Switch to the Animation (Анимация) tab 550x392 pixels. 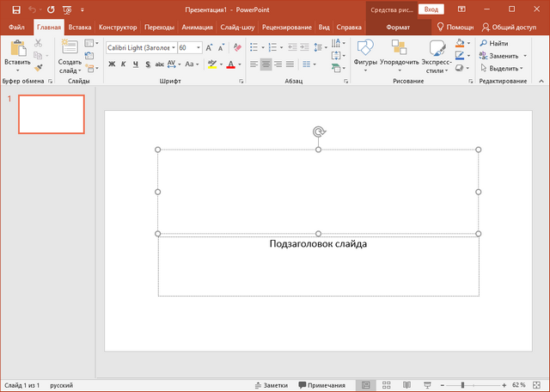click(198, 28)
